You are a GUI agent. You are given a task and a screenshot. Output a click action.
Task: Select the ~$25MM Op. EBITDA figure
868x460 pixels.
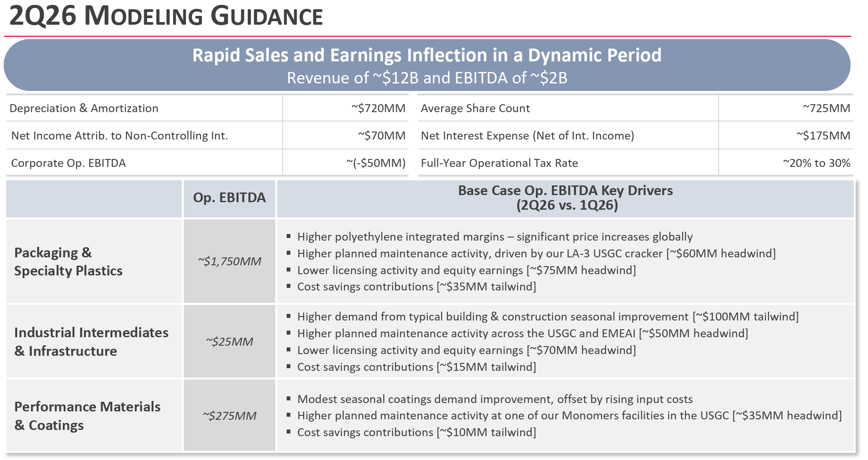229,342
